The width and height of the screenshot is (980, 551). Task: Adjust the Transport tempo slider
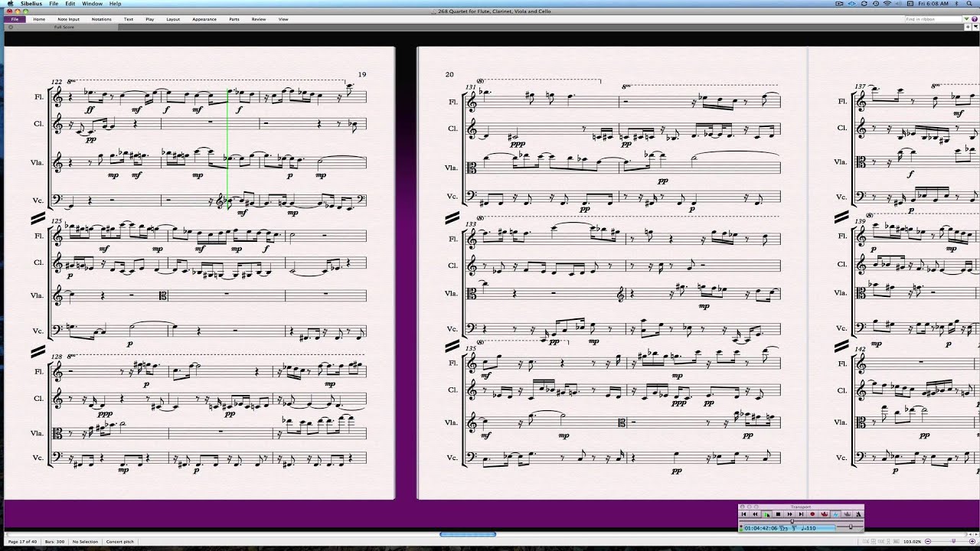(851, 527)
